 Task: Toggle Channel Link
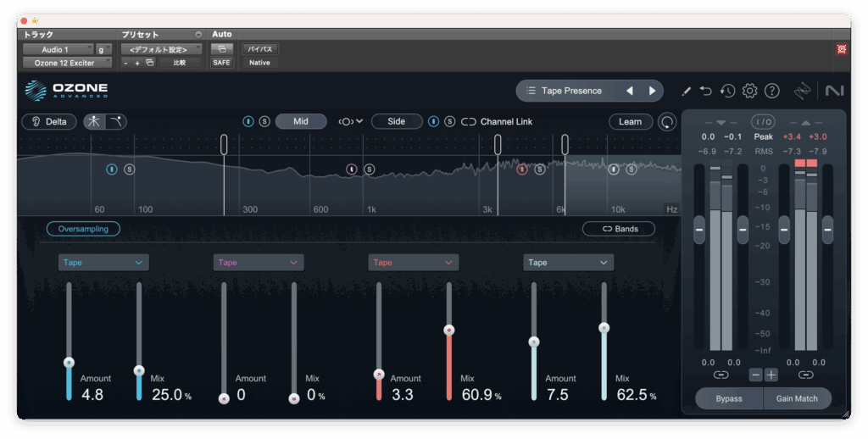(498, 121)
